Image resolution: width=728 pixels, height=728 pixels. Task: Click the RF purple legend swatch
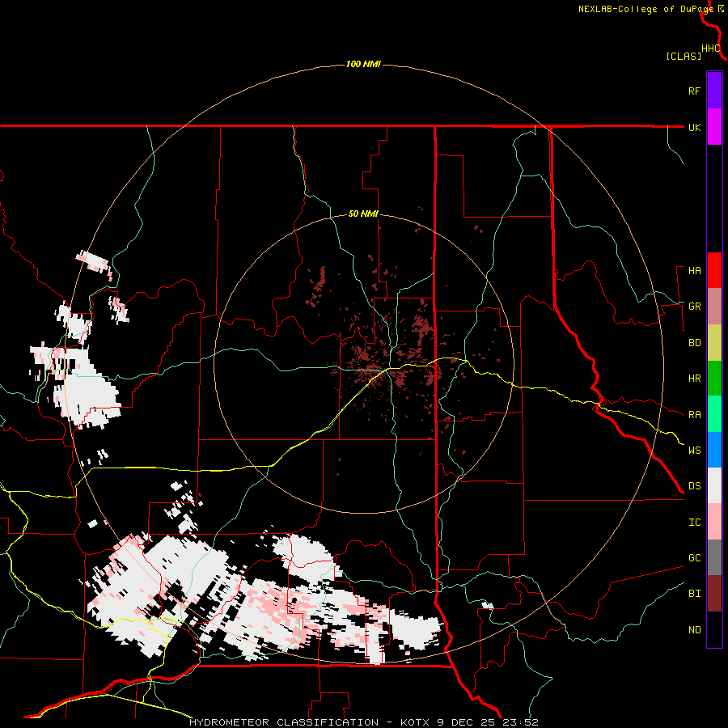pos(714,91)
